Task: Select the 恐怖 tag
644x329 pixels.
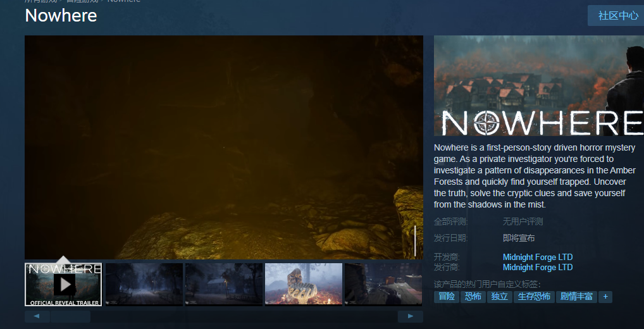Action: pos(473,297)
